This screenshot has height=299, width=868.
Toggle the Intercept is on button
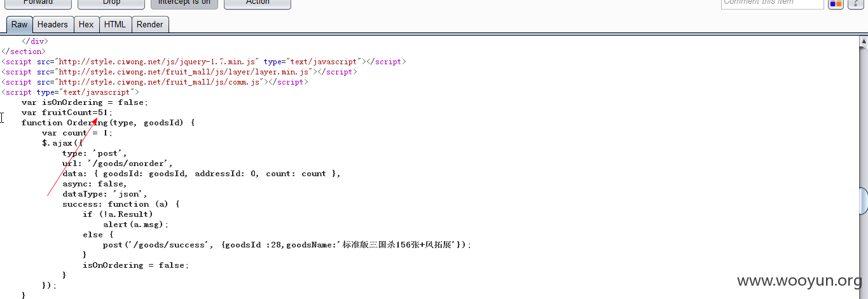184,3
